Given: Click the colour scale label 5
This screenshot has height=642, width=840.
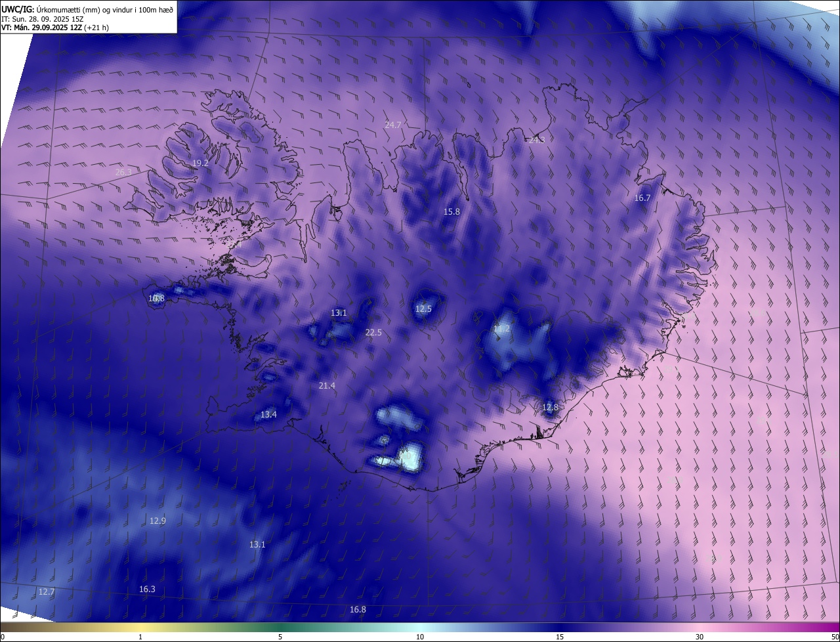Looking at the screenshot, I should click(280, 637).
